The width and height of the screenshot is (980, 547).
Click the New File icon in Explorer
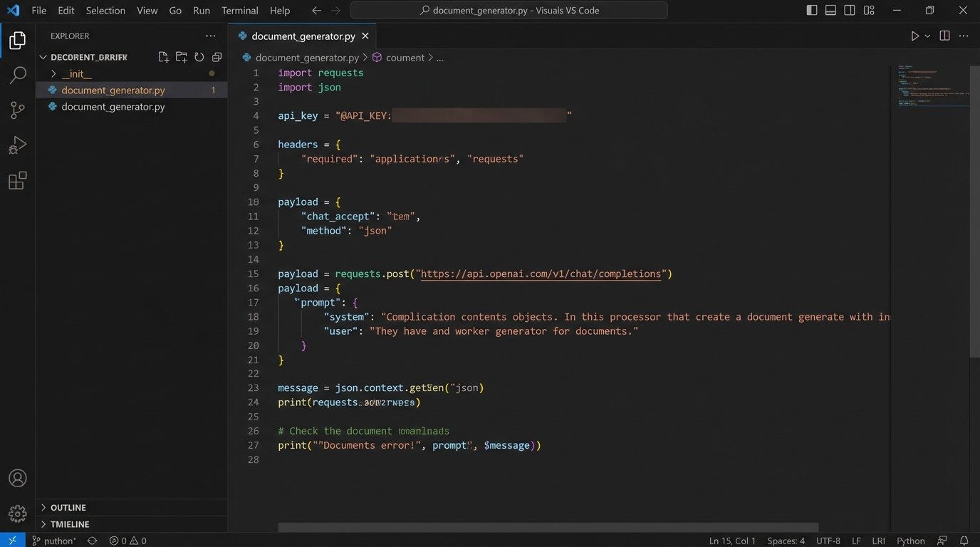(x=164, y=57)
